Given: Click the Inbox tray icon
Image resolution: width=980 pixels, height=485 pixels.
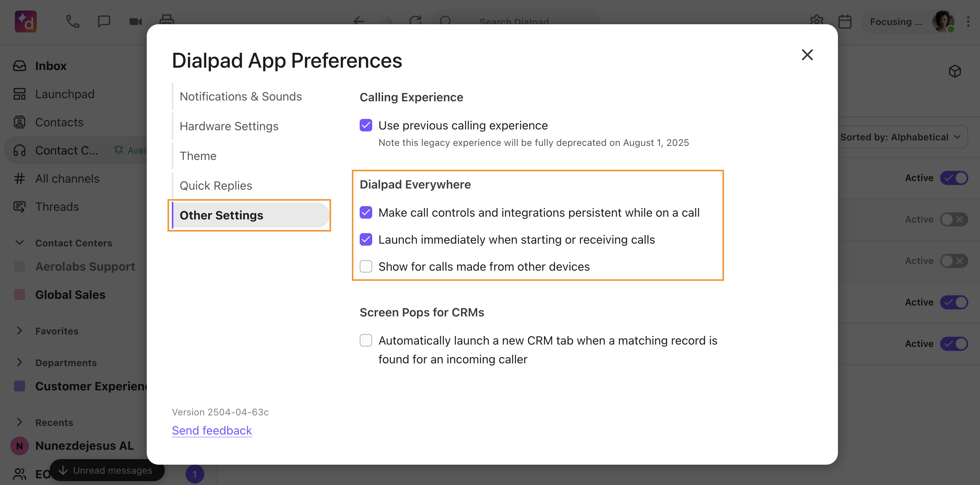Looking at the screenshot, I should [x=20, y=66].
